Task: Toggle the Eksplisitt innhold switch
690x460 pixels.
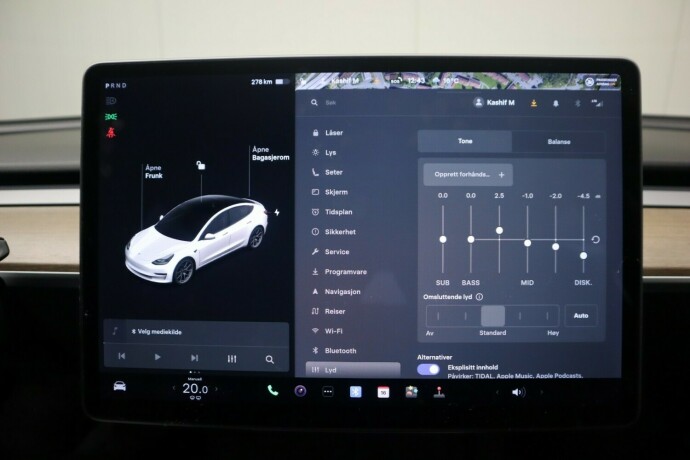Action: (x=428, y=369)
